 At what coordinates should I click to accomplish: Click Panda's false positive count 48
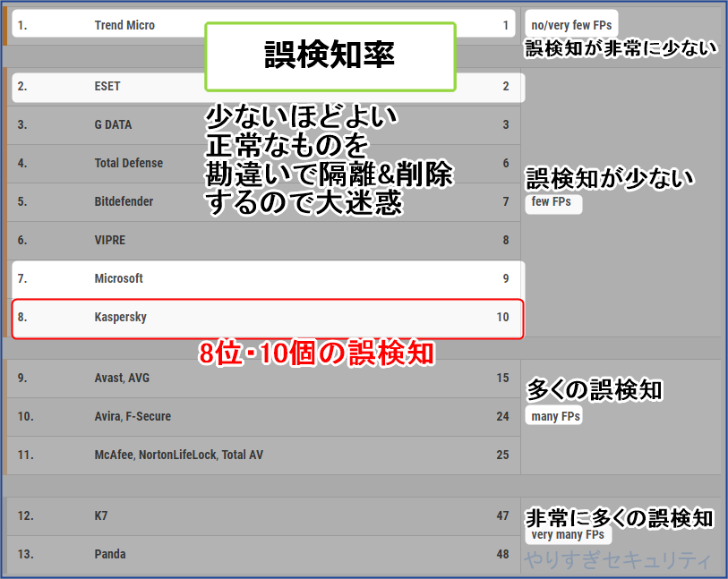[x=503, y=555]
